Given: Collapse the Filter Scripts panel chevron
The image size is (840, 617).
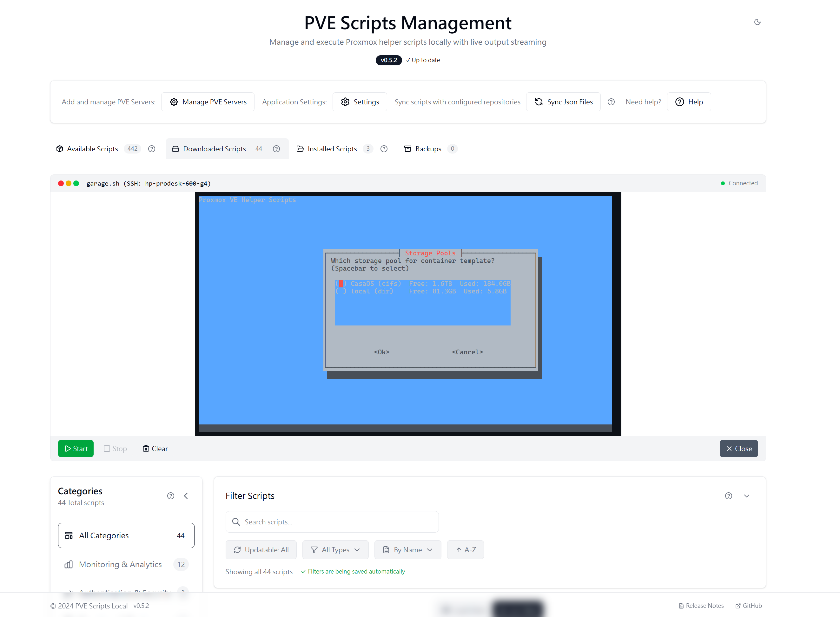Looking at the screenshot, I should [747, 496].
